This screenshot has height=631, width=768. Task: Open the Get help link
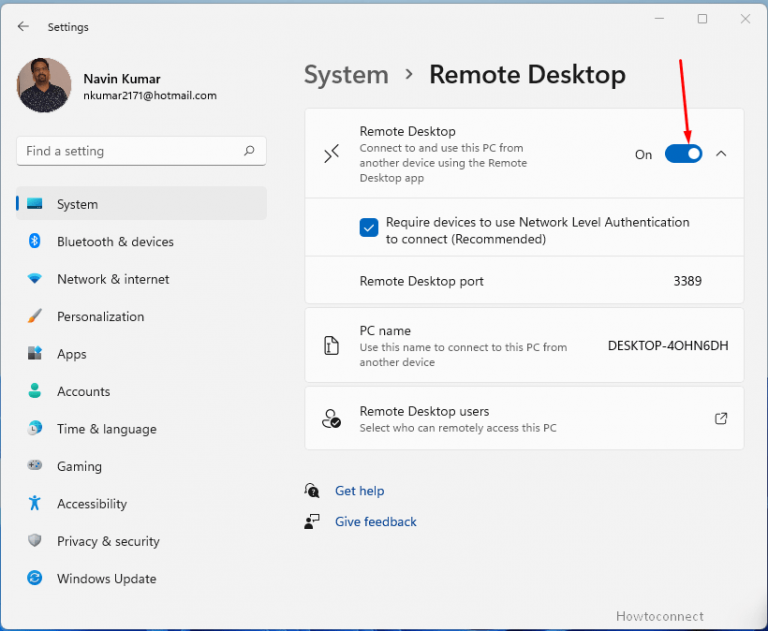pos(359,491)
